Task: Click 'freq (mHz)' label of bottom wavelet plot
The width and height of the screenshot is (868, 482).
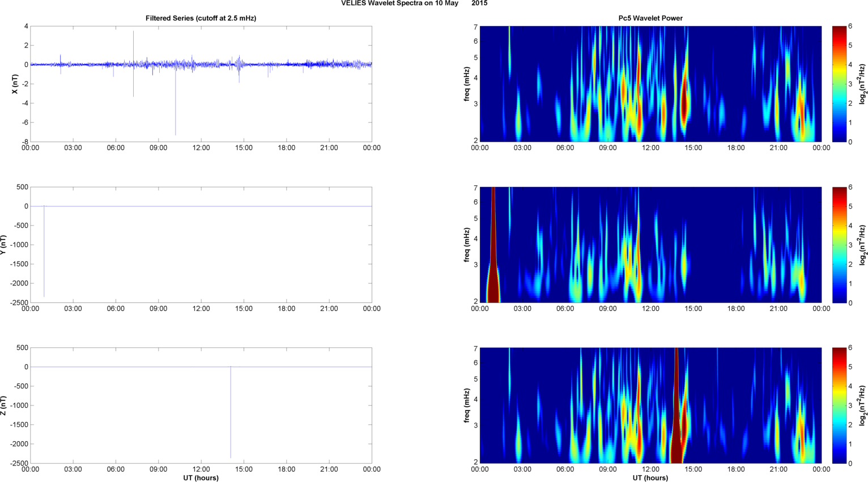Action: (x=466, y=406)
